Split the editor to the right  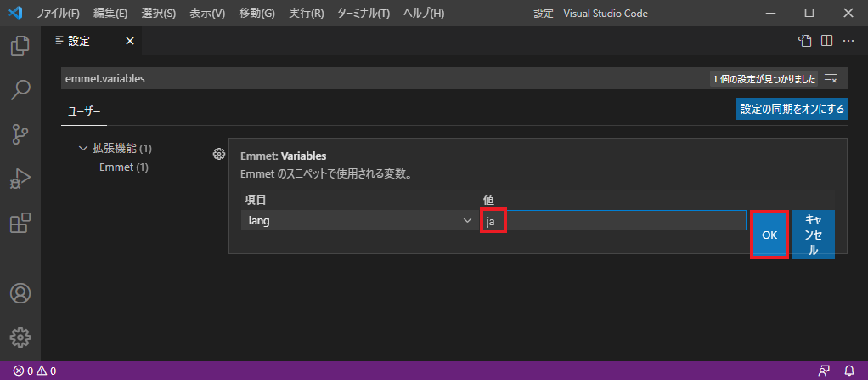827,41
